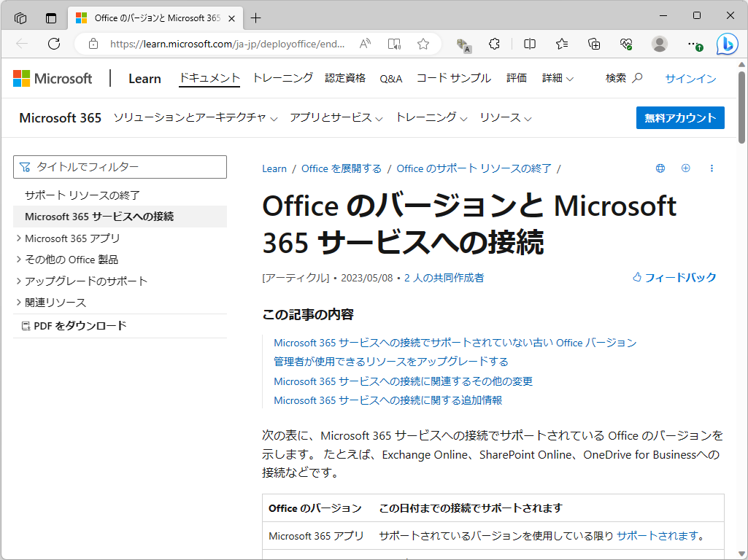Image resolution: width=748 pixels, height=560 pixels.
Task: Open the Q&A navigation item
Action: click(391, 78)
